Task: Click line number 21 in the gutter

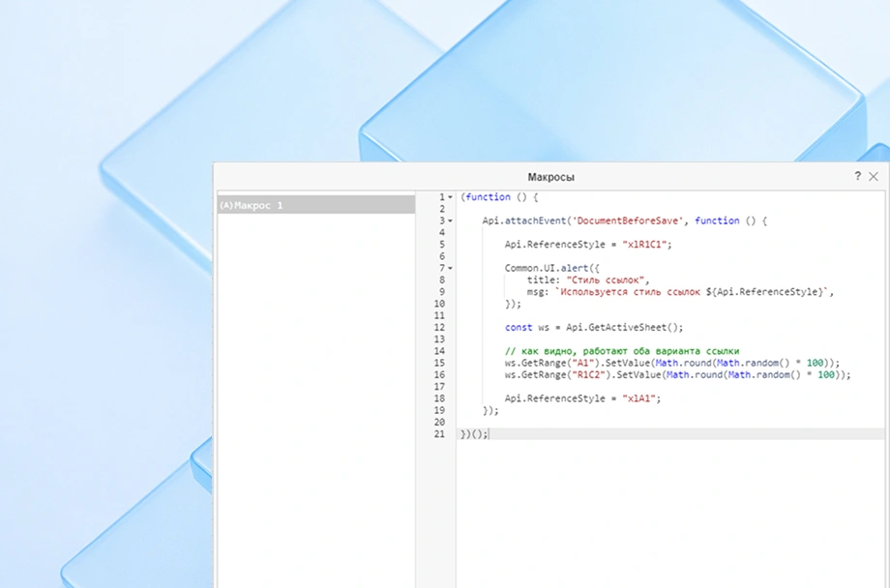Action: coord(439,434)
